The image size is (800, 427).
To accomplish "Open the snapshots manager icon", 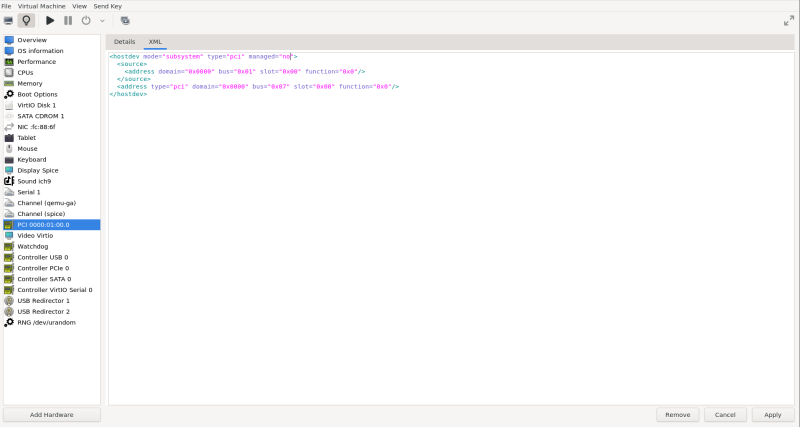I will 125,20.
